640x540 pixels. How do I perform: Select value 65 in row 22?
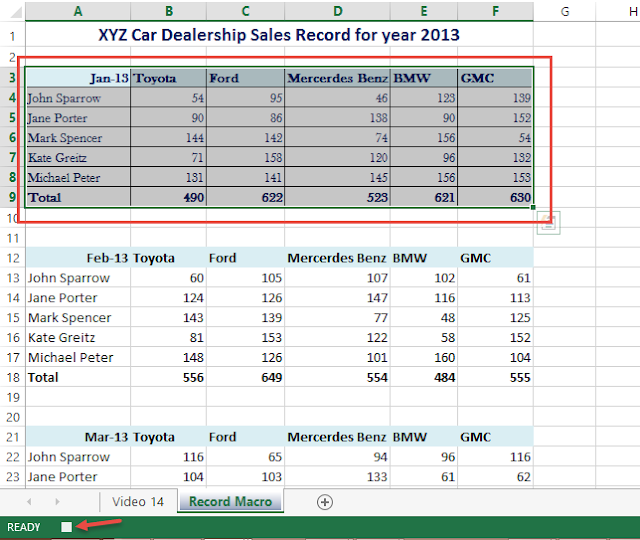(245, 457)
